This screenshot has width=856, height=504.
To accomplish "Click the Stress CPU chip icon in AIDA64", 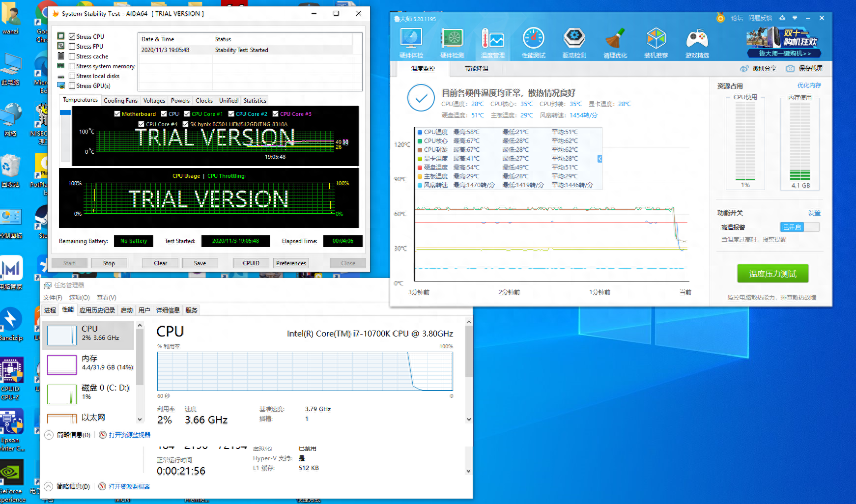I will pos(61,36).
